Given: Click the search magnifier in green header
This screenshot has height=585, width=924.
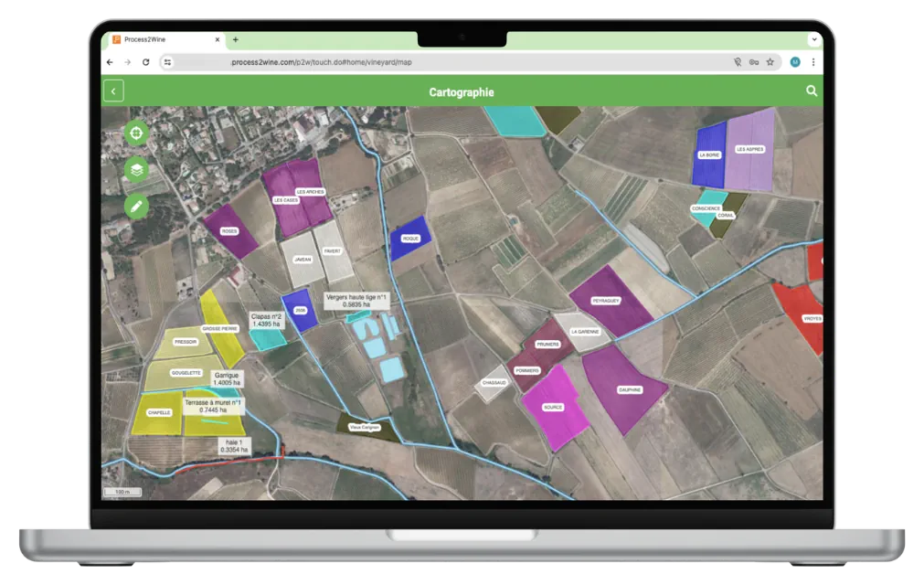Looking at the screenshot, I should click(x=811, y=91).
